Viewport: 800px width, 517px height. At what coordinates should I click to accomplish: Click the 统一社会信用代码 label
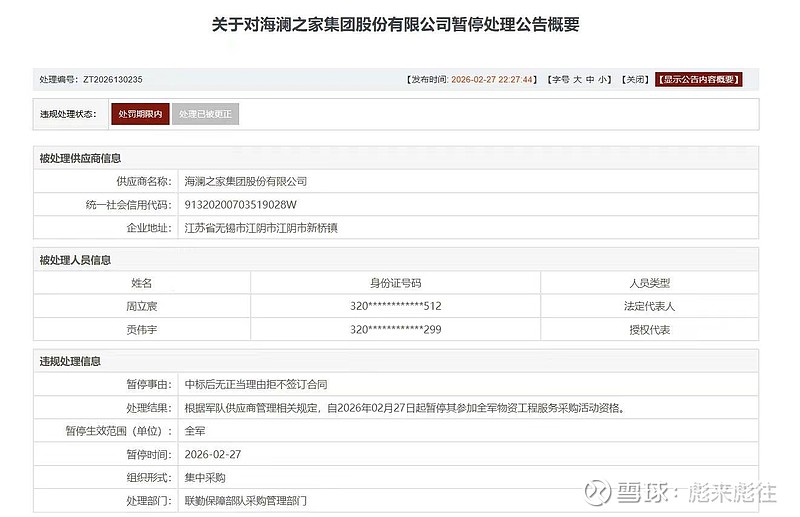click(129, 205)
